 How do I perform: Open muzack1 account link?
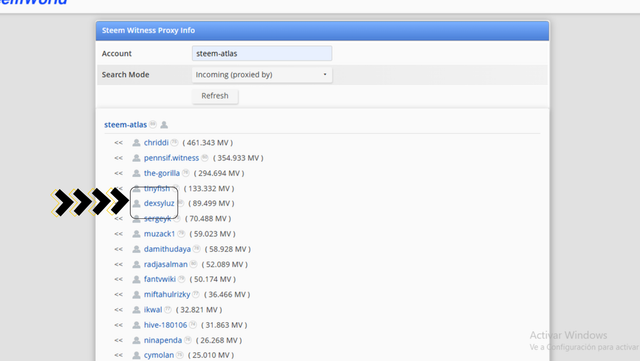[159, 234]
